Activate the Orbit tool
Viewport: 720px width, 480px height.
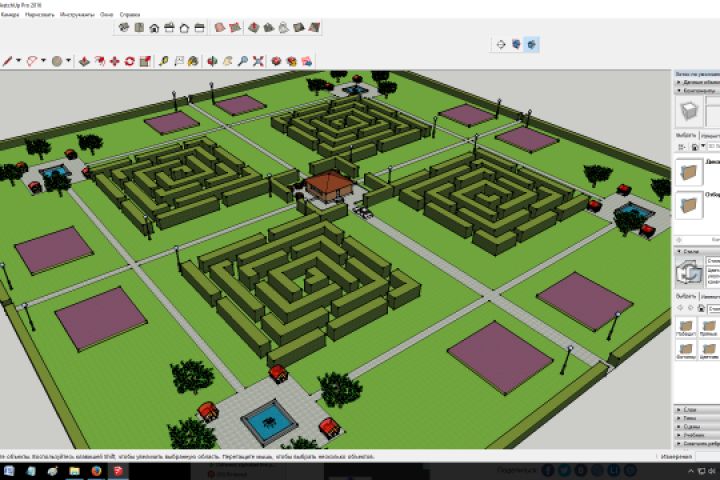(212, 61)
